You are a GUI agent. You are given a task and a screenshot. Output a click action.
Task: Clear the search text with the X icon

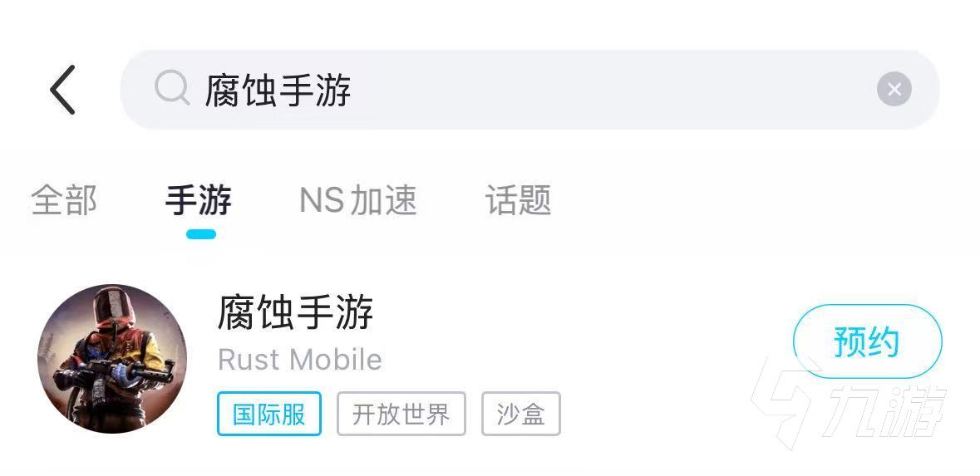tap(894, 90)
